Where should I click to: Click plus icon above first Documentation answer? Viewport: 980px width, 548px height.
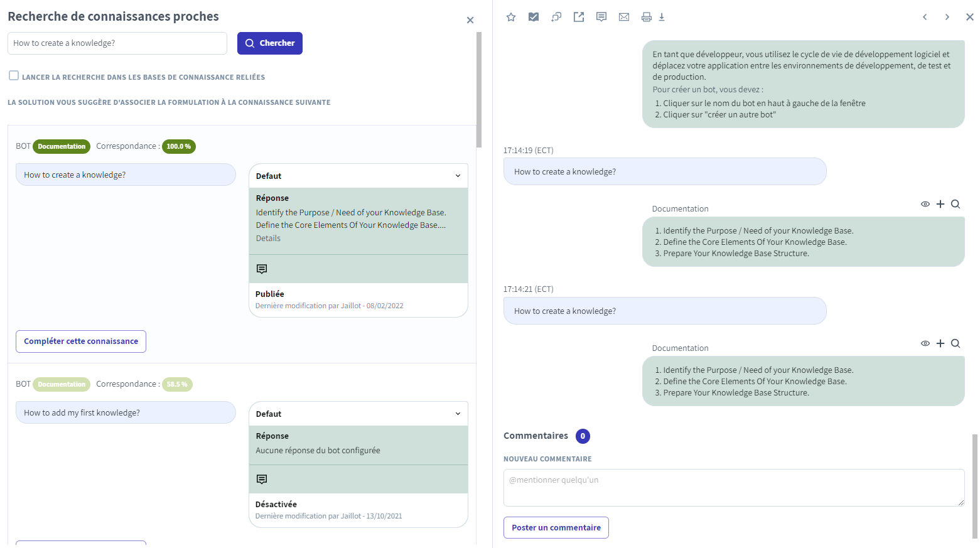click(940, 204)
